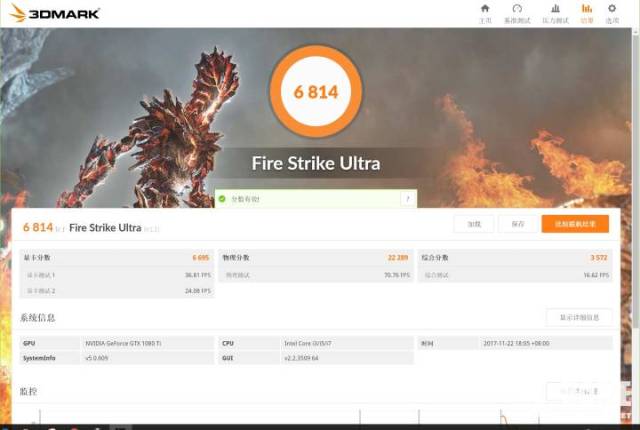Select the CPU value starting with Intel Core
The height and width of the screenshot is (430, 640).
pyautogui.click(x=308, y=344)
